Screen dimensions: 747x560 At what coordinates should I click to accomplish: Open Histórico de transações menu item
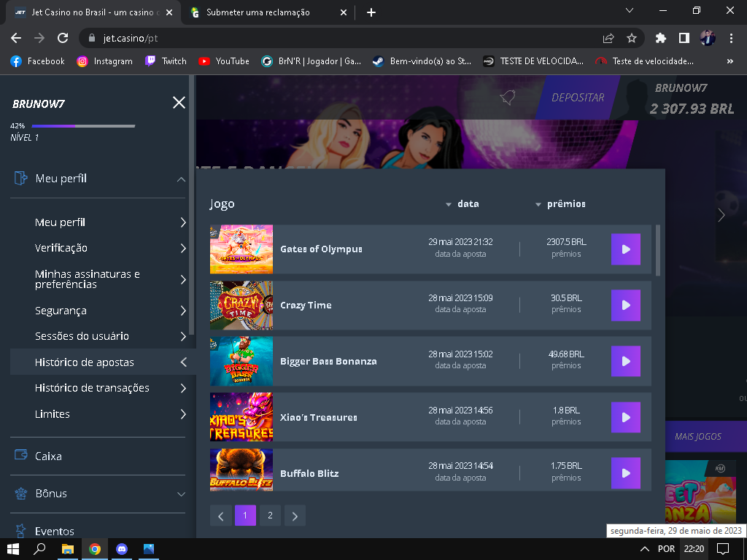[92, 388]
